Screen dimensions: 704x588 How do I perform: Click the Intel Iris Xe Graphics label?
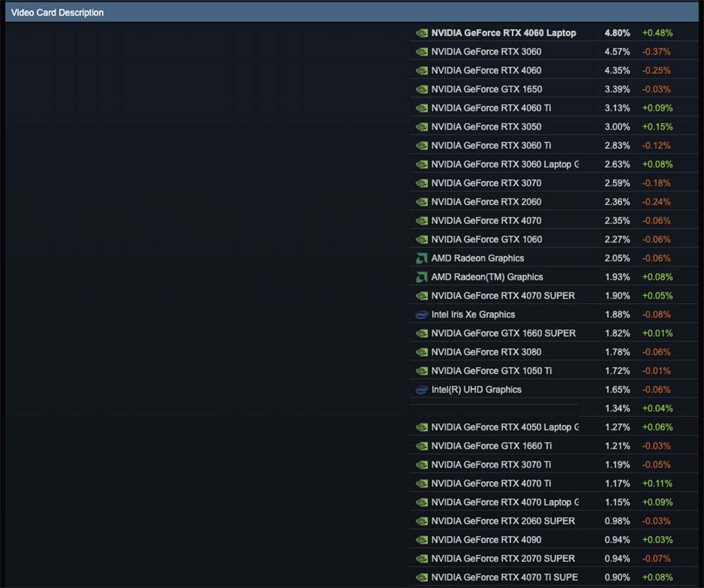(x=473, y=315)
